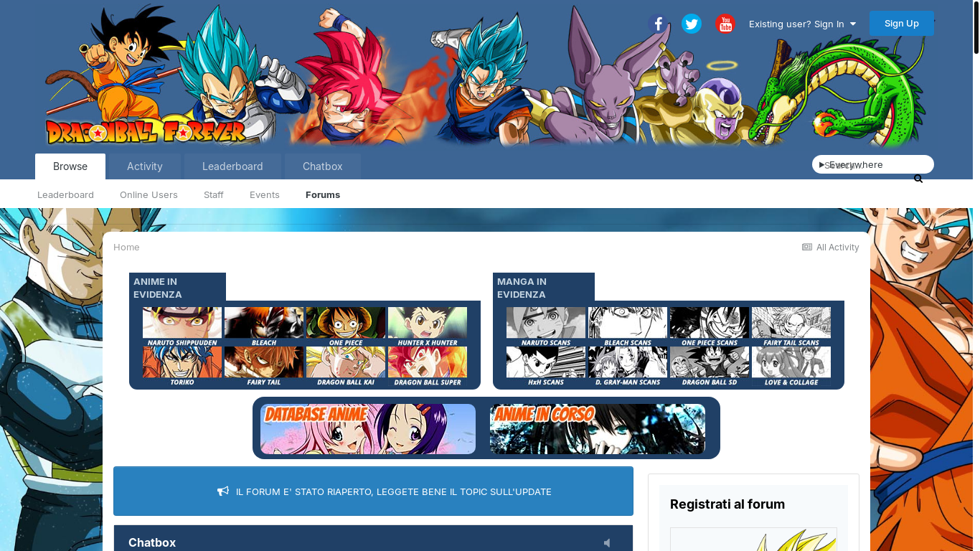The width and height of the screenshot is (980, 551).
Task: Select Forums in the submenu
Action: [x=323, y=194]
